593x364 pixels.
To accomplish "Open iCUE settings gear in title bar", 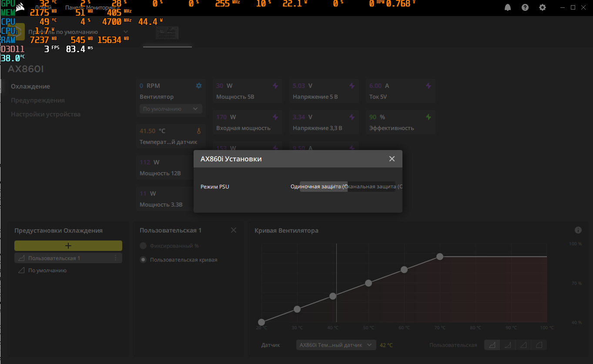I will point(543,7).
